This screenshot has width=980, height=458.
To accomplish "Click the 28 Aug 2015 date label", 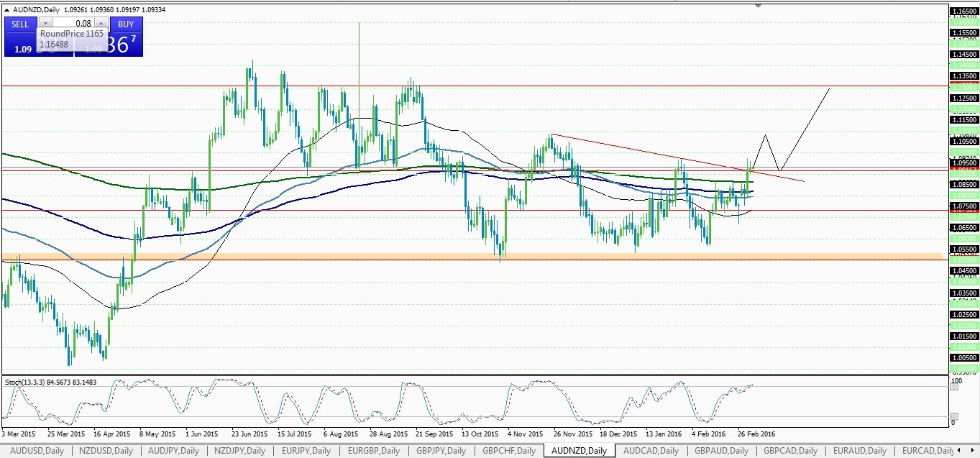I will (x=388, y=434).
